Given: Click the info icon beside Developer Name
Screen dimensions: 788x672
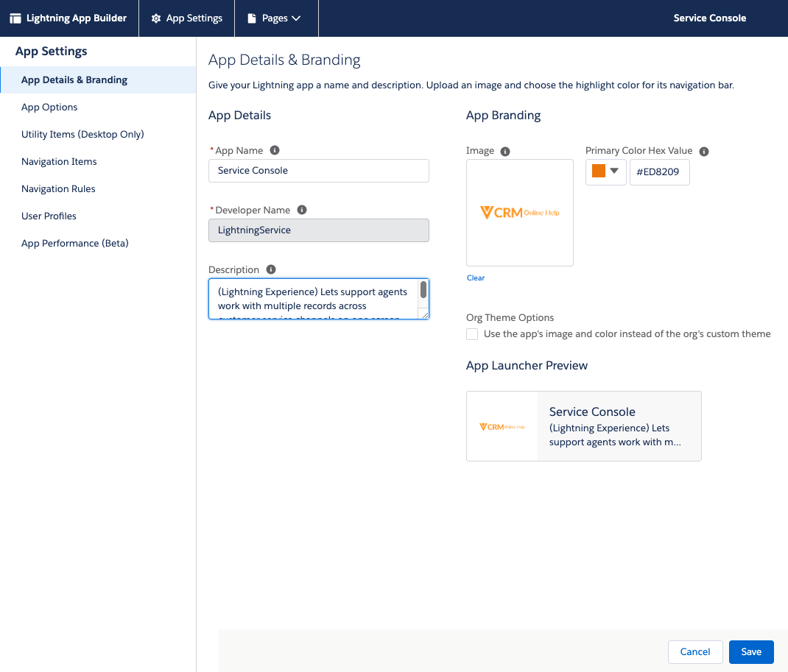Looking at the screenshot, I should tap(302, 210).
